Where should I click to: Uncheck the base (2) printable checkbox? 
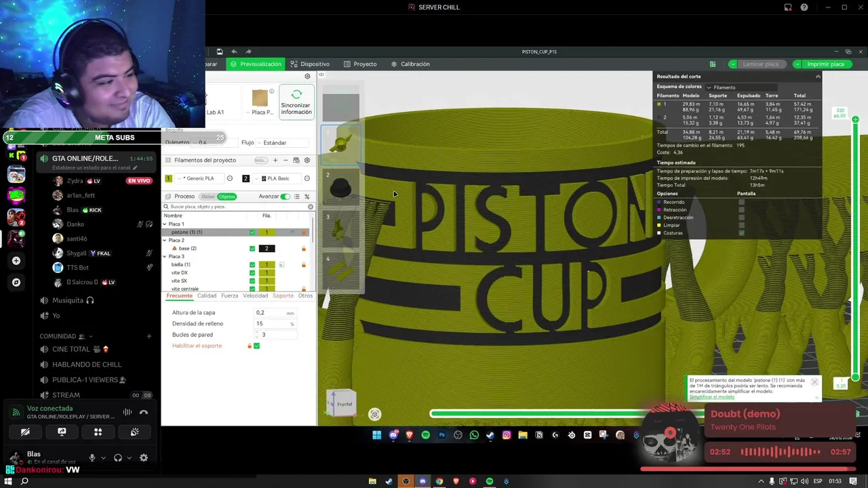tap(252, 248)
